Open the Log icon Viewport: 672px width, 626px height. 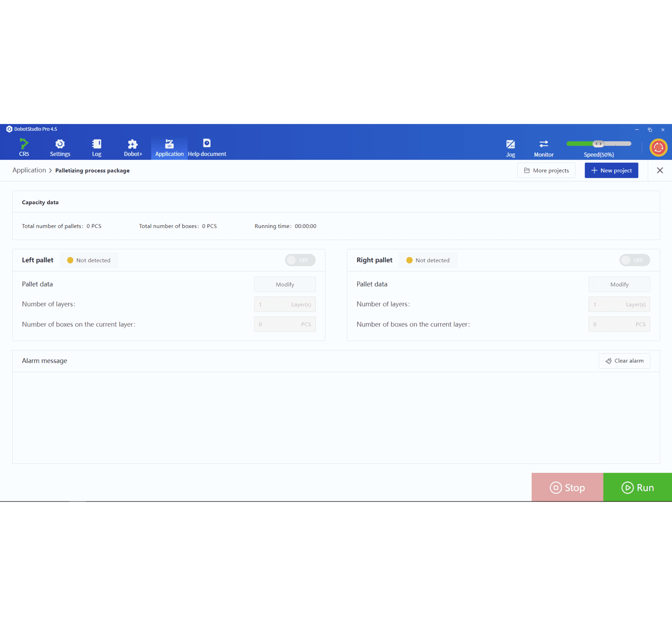(x=97, y=144)
